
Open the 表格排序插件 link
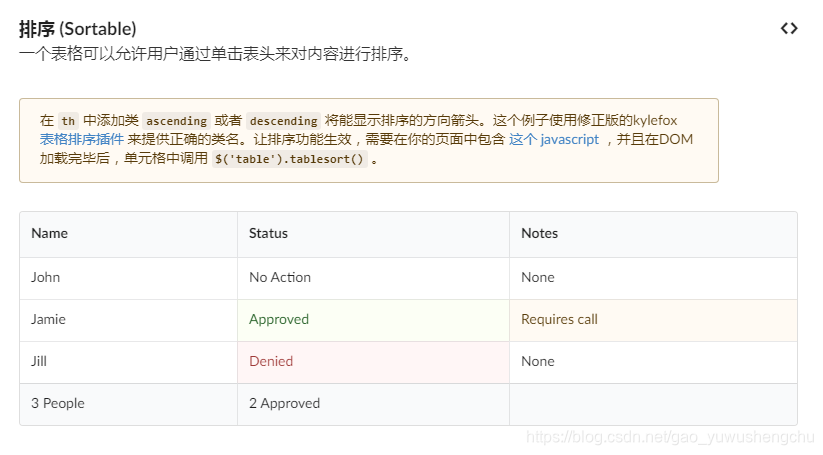tap(82, 140)
